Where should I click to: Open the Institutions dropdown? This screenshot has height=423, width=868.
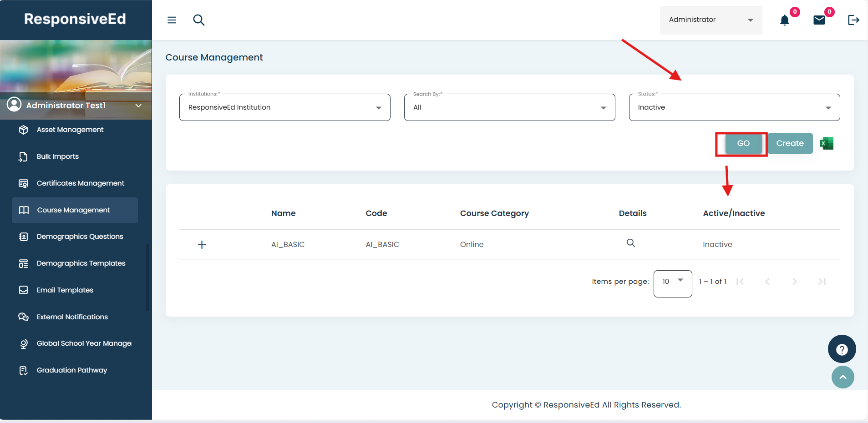[x=284, y=107]
